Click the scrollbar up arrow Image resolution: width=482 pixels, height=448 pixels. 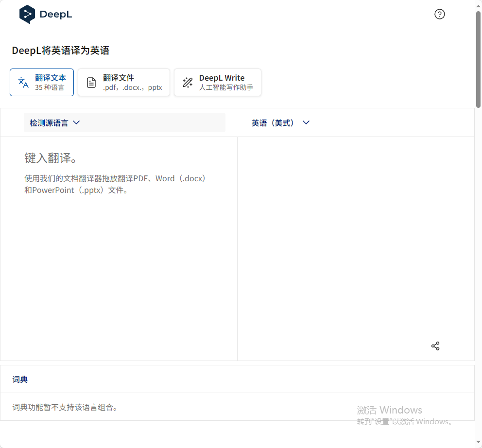(x=478, y=6)
